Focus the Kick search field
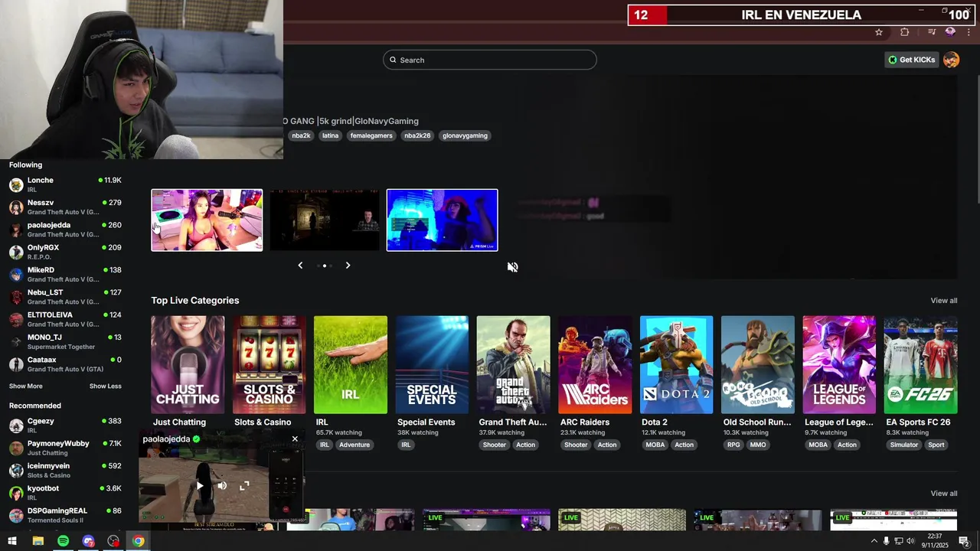This screenshot has width=980, height=551. [490, 60]
